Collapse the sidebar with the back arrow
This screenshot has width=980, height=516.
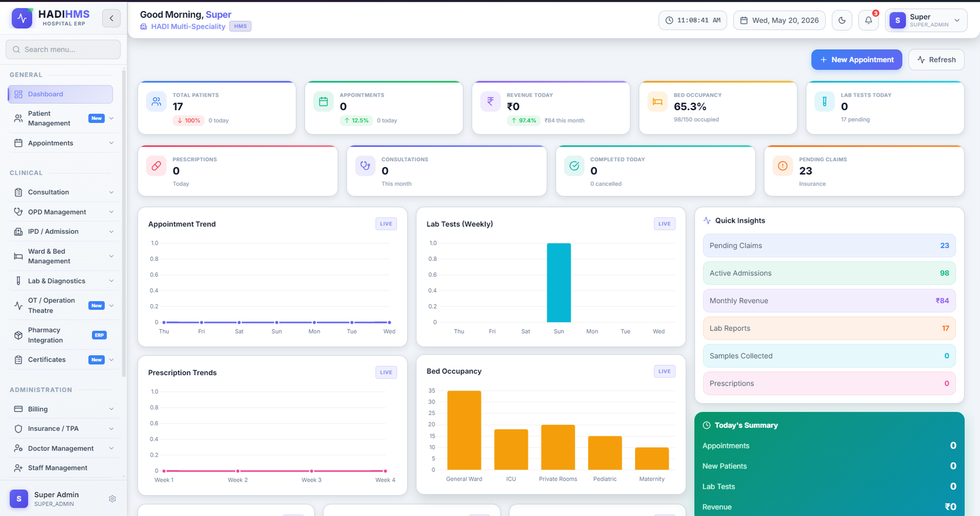pos(111,18)
